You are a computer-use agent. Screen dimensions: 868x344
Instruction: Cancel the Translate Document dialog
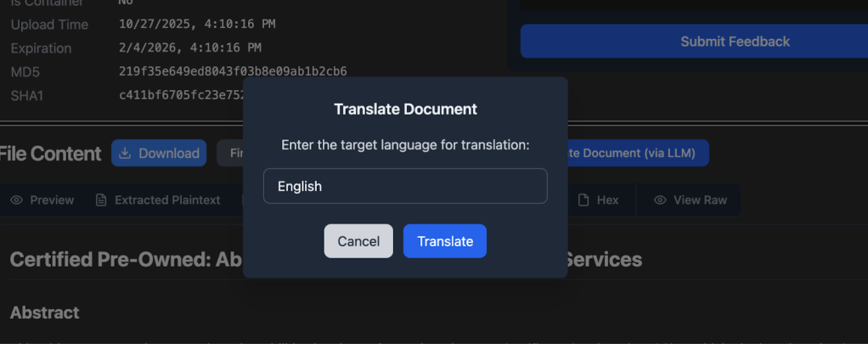pyautogui.click(x=358, y=241)
